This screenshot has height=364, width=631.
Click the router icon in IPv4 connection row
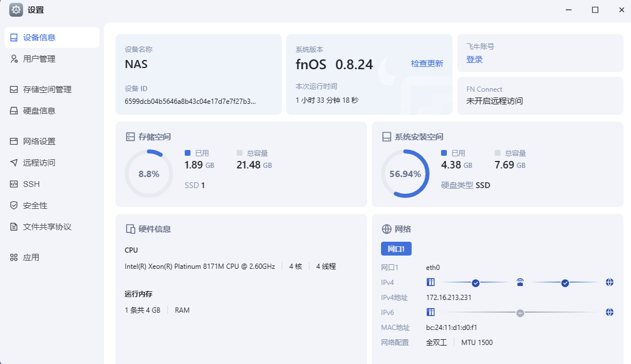[x=520, y=282]
